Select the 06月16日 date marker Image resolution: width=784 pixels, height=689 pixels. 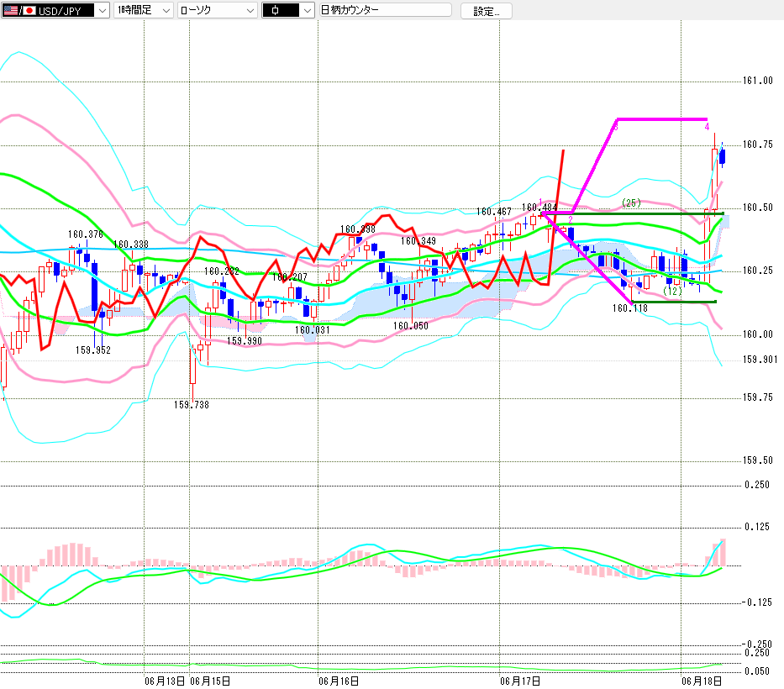339,681
